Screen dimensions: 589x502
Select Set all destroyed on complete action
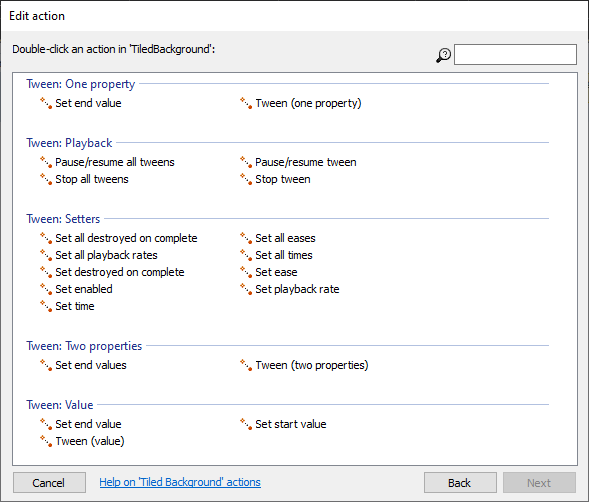(126, 238)
